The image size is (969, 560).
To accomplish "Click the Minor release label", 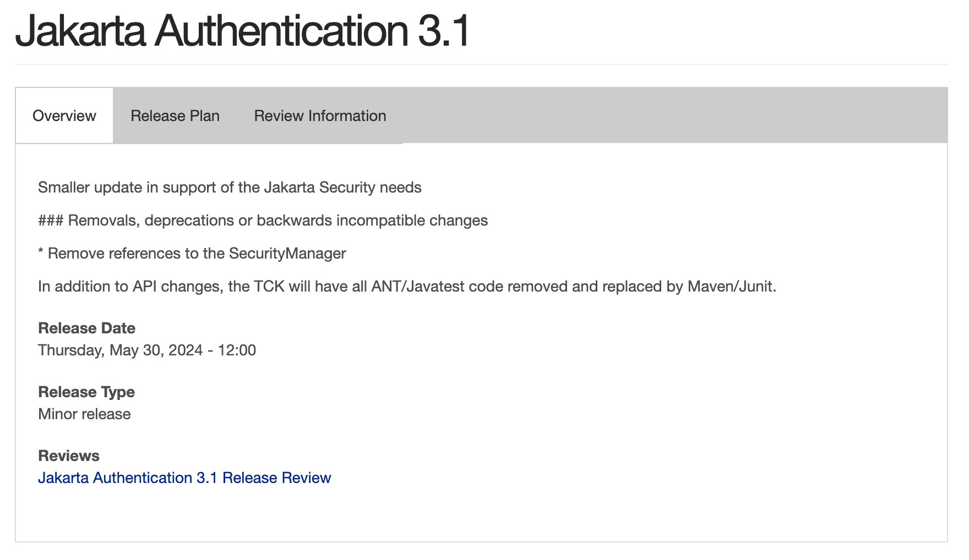I will click(84, 414).
